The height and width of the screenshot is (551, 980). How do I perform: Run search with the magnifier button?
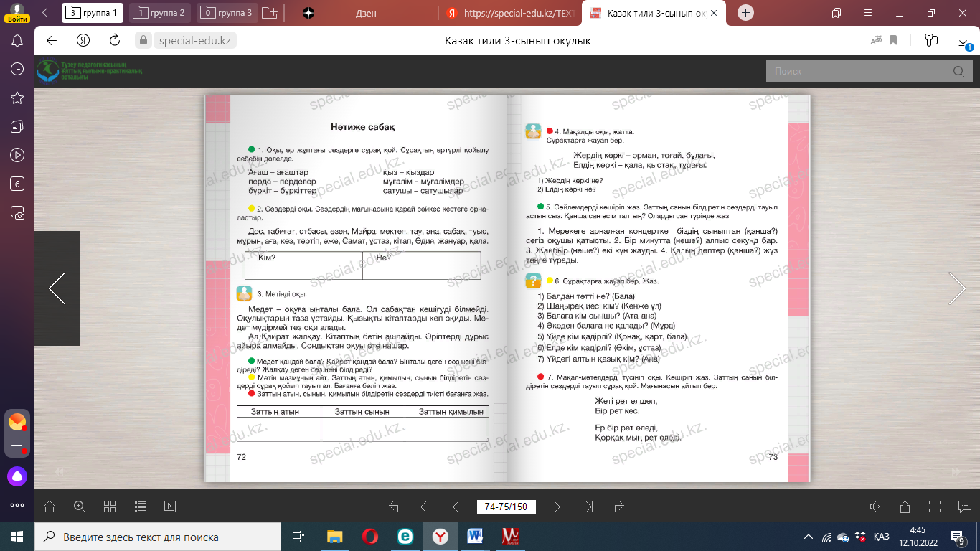click(958, 72)
